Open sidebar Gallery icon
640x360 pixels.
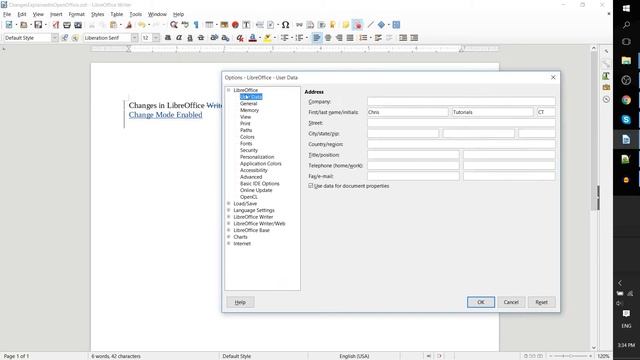point(606,88)
